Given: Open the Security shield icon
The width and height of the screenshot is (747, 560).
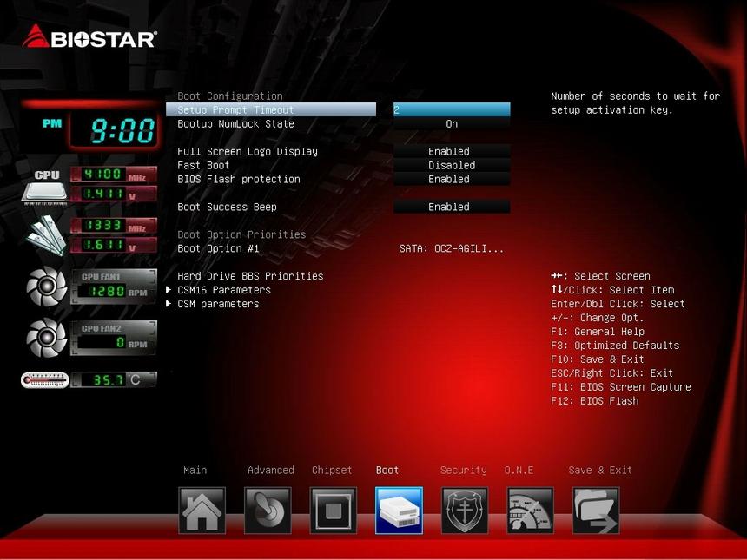Looking at the screenshot, I should 464,511.
